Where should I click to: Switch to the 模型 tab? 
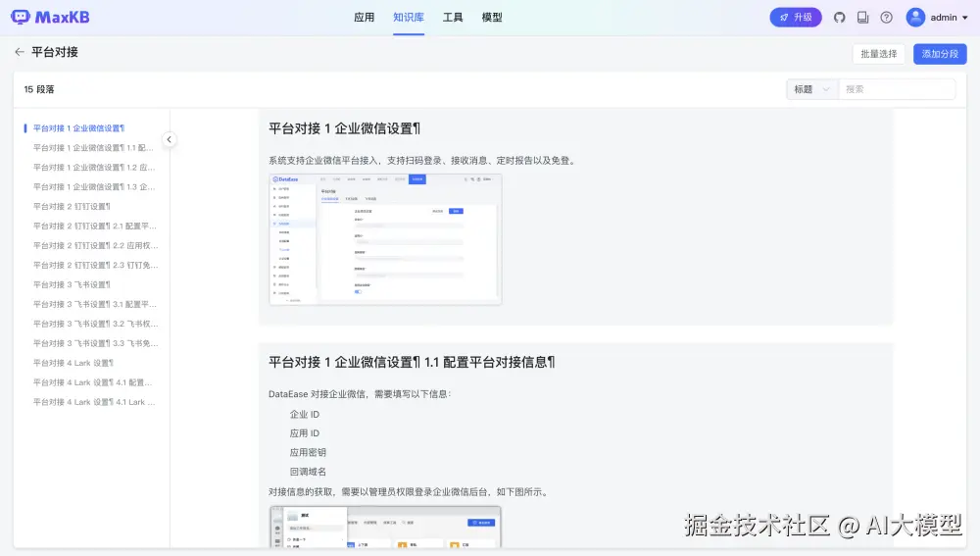[x=492, y=18]
